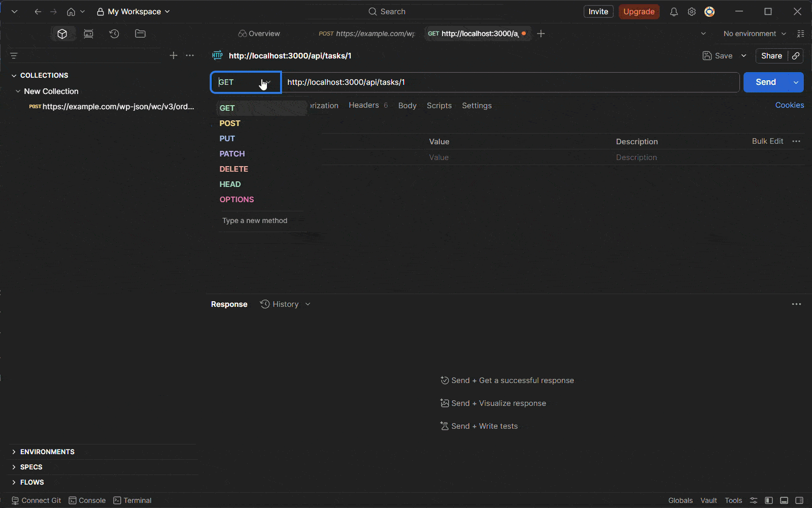Open the History dropdown in response
The height and width of the screenshot is (508, 812).
click(x=285, y=304)
